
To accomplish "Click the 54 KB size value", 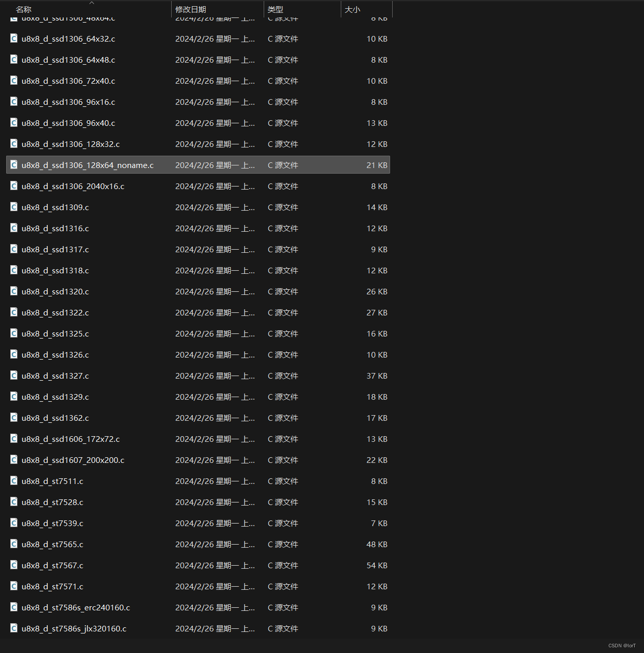I will (377, 565).
